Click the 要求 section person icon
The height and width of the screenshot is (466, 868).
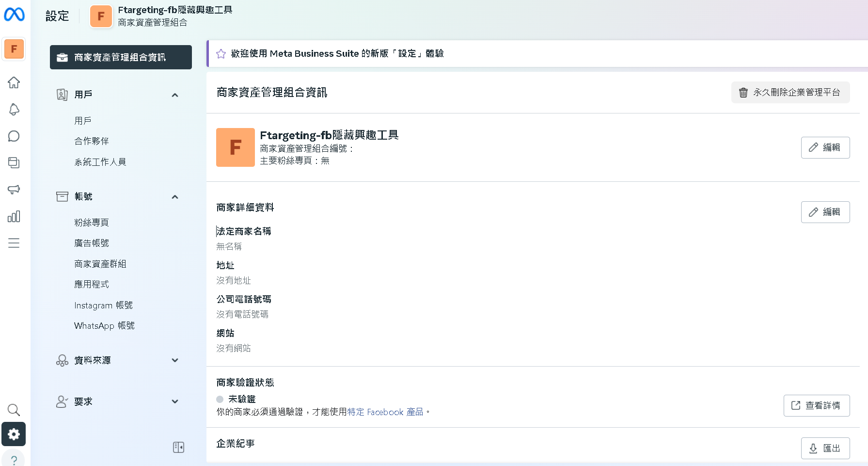coord(62,402)
